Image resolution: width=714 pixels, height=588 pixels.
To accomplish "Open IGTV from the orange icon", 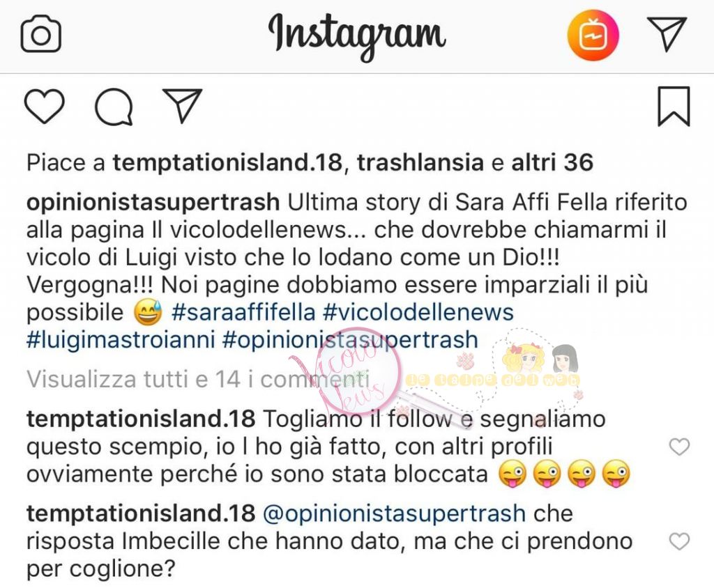I will pos(593,35).
